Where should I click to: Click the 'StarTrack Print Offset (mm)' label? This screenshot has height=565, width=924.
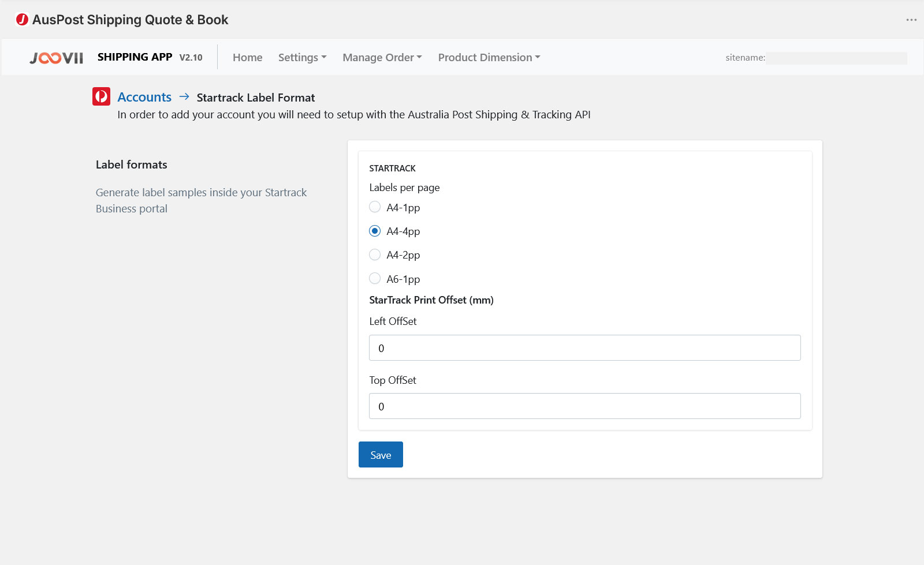pos(431,300)
